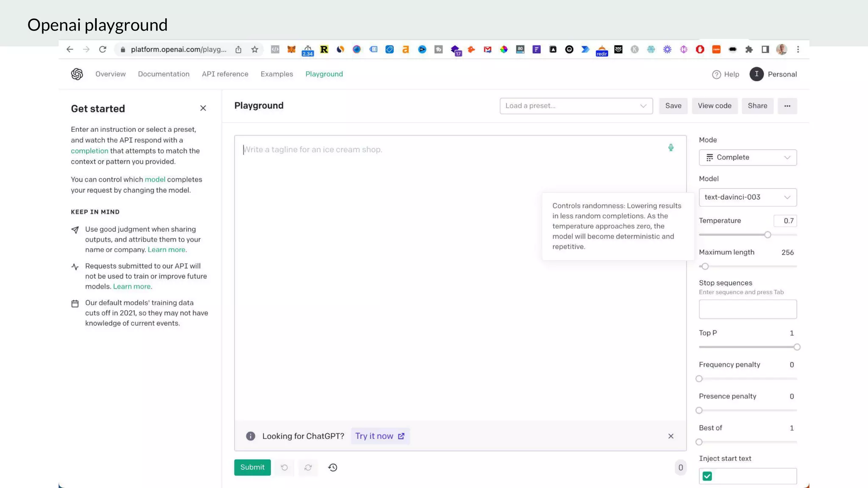868x488 pixels.
Task: Open the three-dot more options button
Action: click(x=787, y=106)
